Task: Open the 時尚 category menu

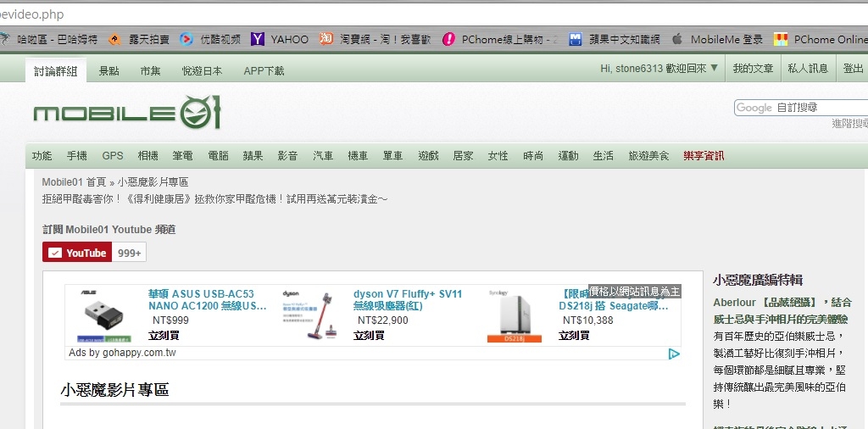Action: (x=533, y=156)
